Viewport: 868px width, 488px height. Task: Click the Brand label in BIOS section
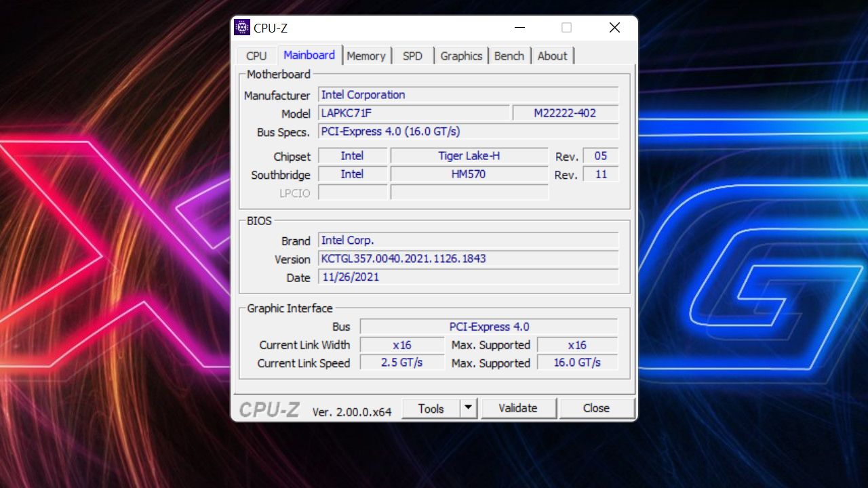point(296,241)
